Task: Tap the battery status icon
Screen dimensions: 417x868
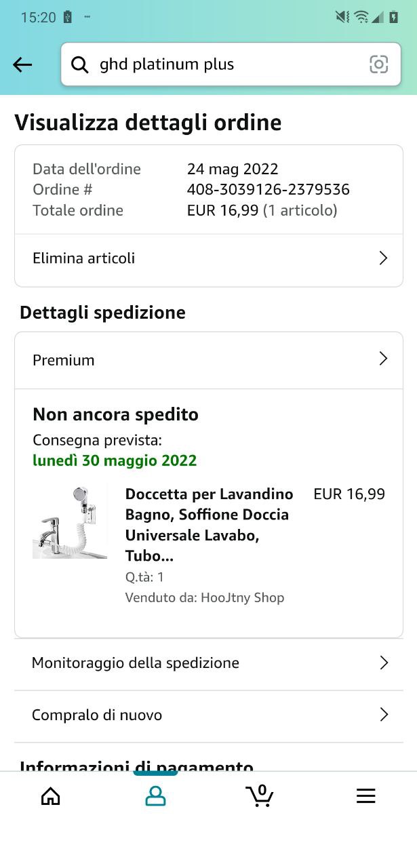Action: (394, 17)
